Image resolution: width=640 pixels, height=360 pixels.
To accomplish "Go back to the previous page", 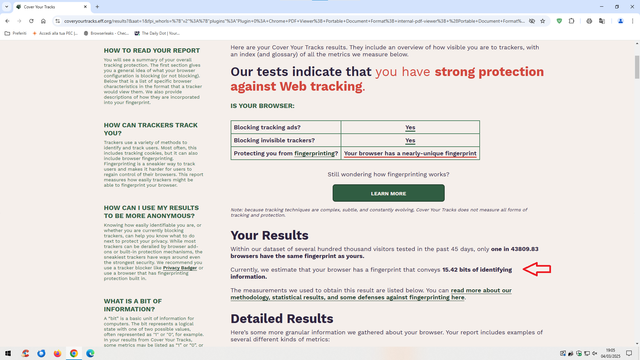I will click(x=7, y=21).
